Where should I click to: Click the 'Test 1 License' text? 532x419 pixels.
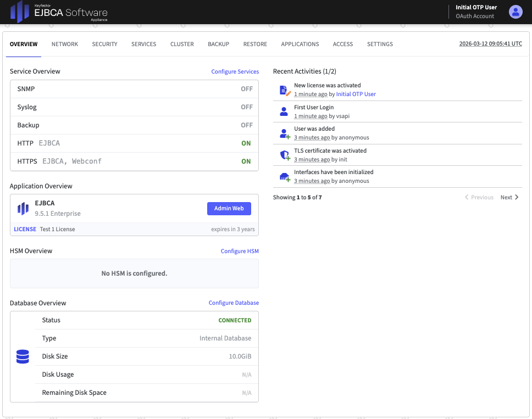coord(57,229)
